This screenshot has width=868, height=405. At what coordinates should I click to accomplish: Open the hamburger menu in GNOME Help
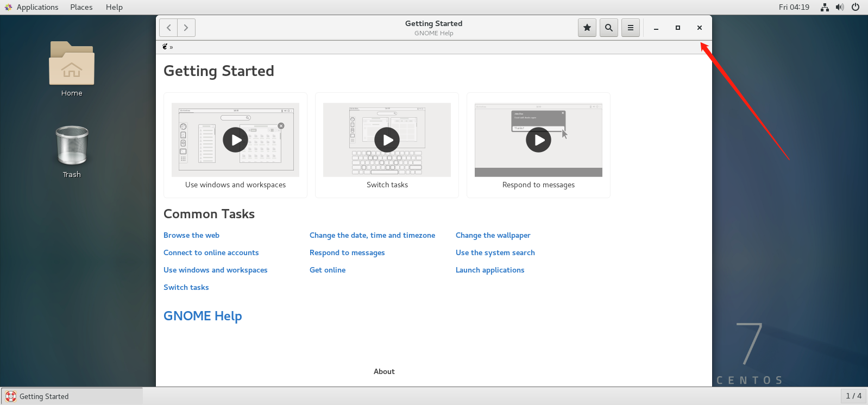[x=631, y=28]
